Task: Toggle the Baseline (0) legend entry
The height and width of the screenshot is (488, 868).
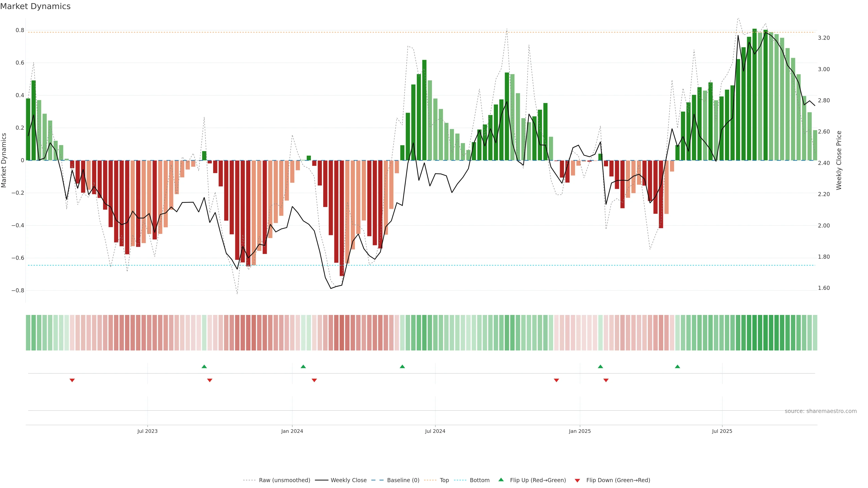Action: (x=403, y=480)
